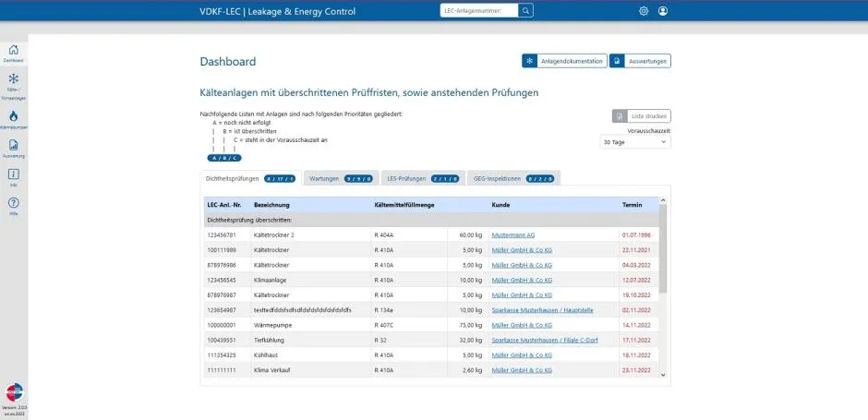Screen dimensions: 868x420
Task: Expand the Vorausschauzeit 30 Tage dropdown
Action: tap(635, 142)
